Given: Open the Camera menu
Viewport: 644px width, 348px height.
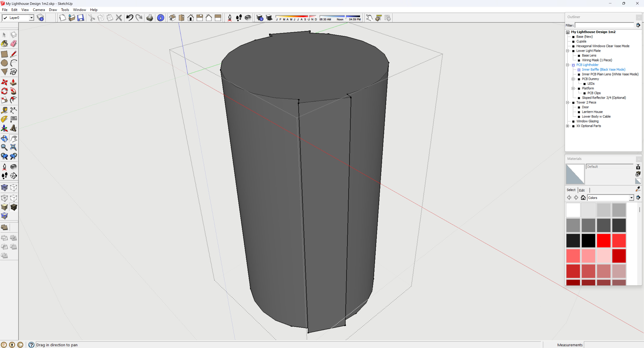Looking at the screenshot, I should [39, 10].
